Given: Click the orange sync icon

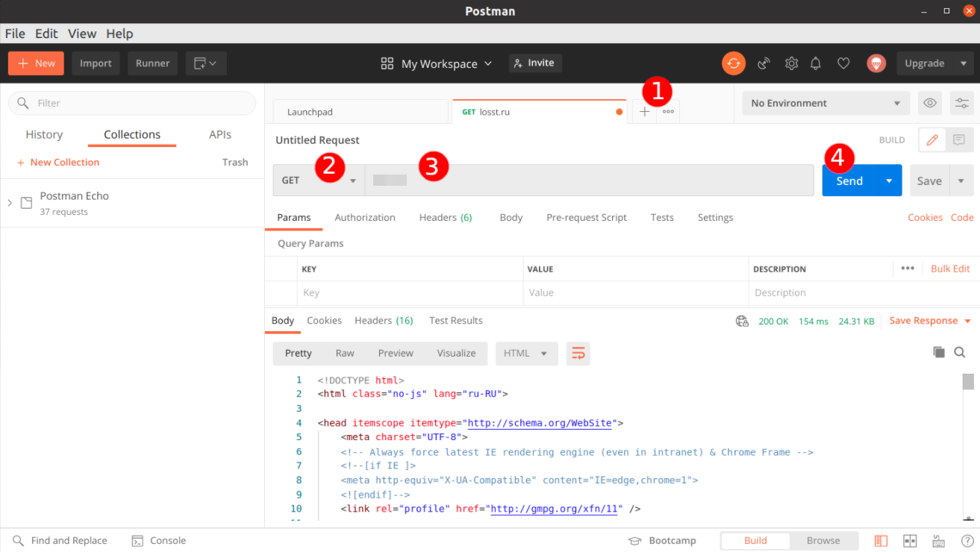Looking at the screenshot, I should (734, 63).
